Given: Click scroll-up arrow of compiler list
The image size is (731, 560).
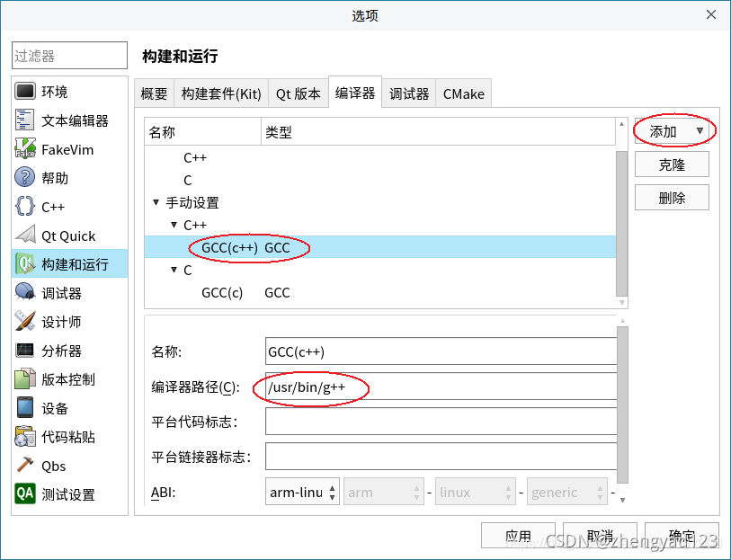Looking at the screenshot, I should [x=621, y=124].
